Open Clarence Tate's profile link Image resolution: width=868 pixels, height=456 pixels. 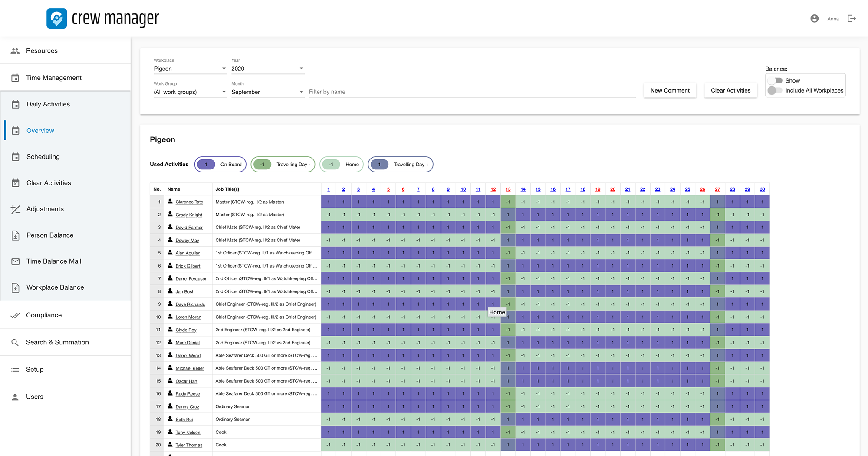pos(189,202)
